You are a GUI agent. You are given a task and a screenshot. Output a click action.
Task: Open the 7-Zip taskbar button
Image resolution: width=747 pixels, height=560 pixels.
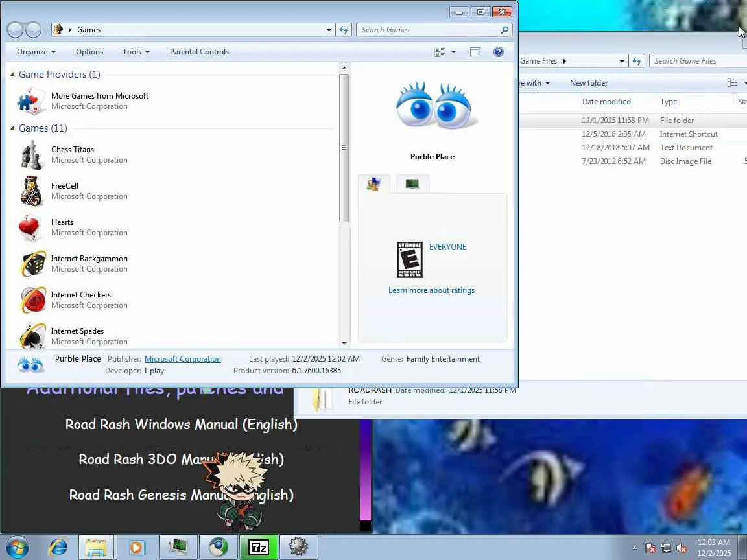click(x=258, y=548)
